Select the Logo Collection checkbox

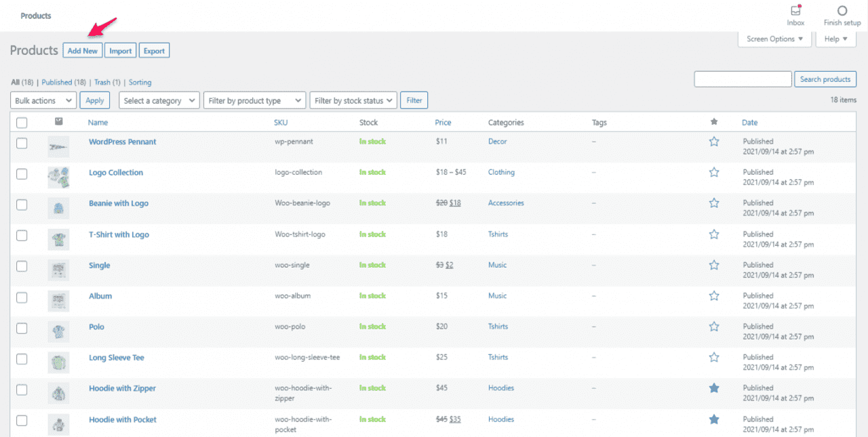click(x=22, y=173)
